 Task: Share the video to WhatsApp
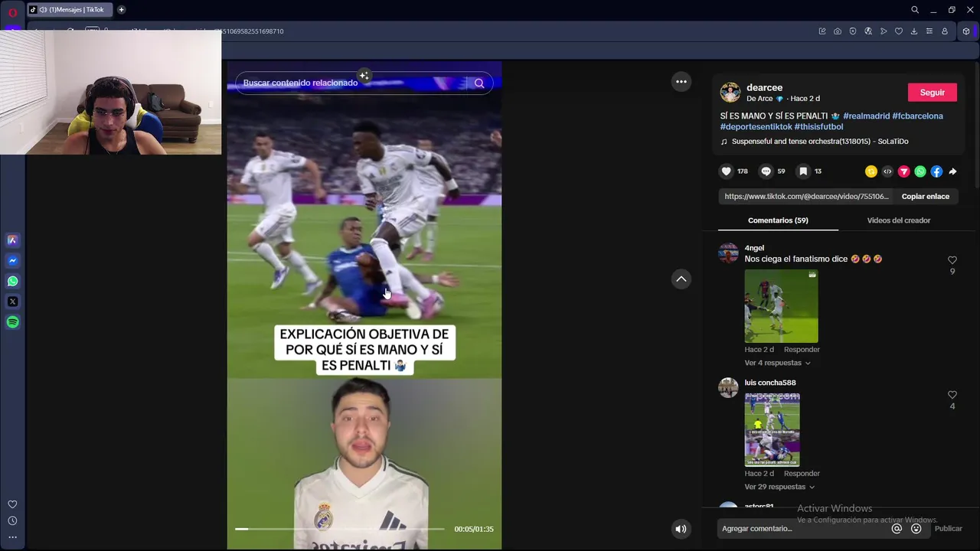point(920,171)
